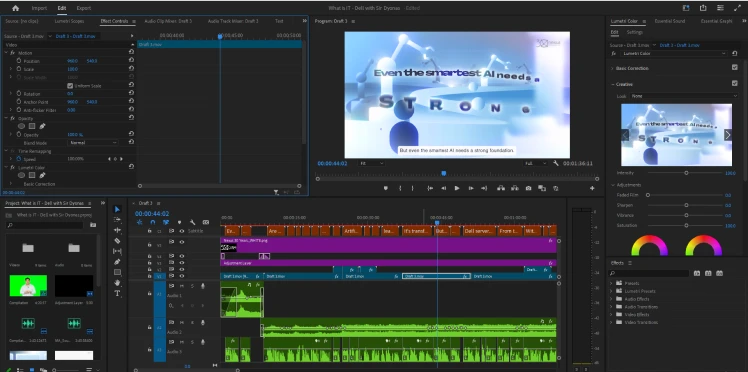
Task: Open the Essential Sound tab
Action: (x=670, y=21)
